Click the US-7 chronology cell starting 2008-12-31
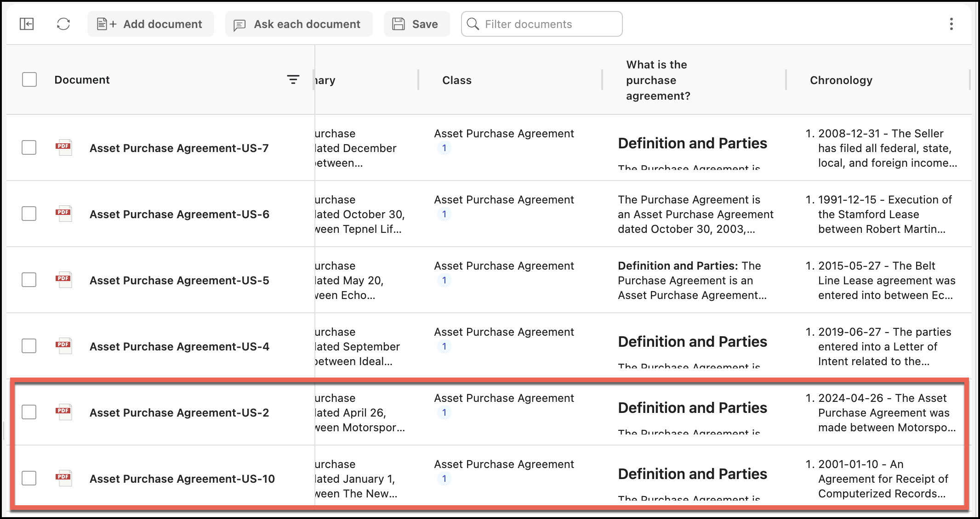Viewport: 980px width, 519px height. click(882, 148)
